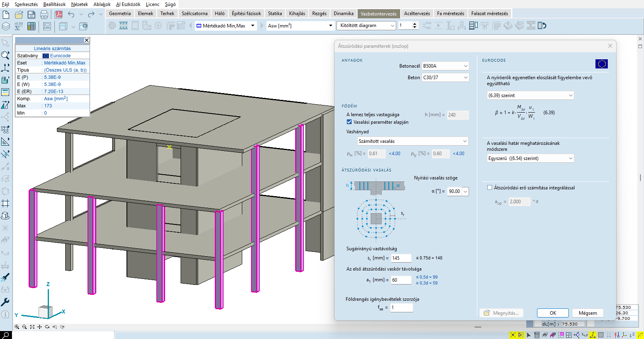Confirm the dialog with the OK button
This screenshot has width=644, height=339.
[x=553, y=313]
